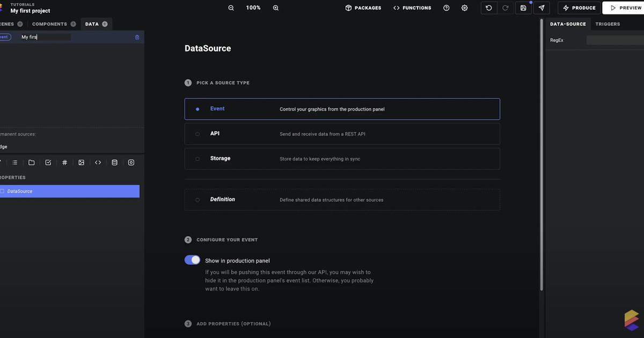The height and width of the screenshot is (338, 644).
Task: Click the Save icon with blue dot
Action: point(523,7)
